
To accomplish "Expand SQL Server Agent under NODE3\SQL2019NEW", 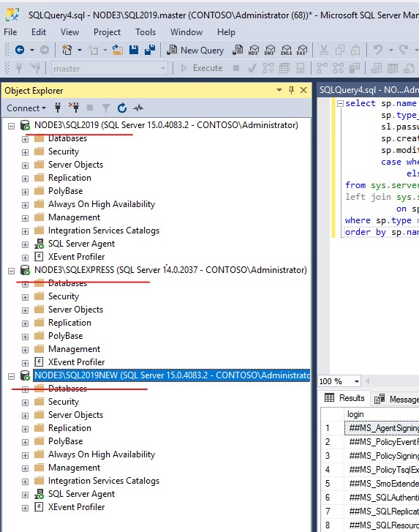I will [x=25, y=495].
